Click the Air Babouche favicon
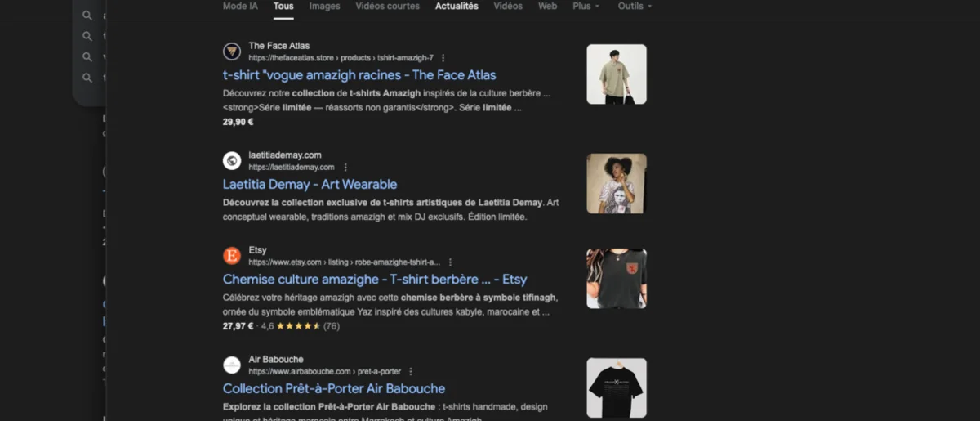This screenshot has width=980, height=421. click(x=232, y=365)
